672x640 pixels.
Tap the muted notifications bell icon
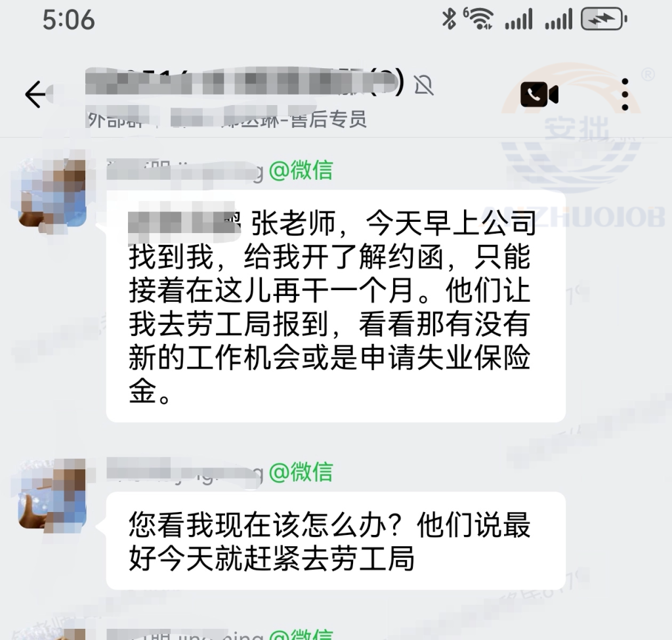tap(424, 85)
